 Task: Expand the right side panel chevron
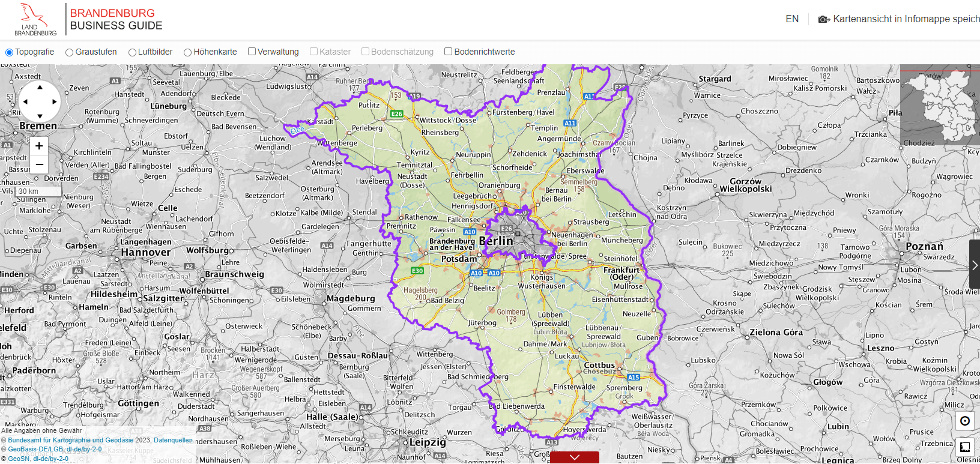pyautogui.click(x=974, y=265)
